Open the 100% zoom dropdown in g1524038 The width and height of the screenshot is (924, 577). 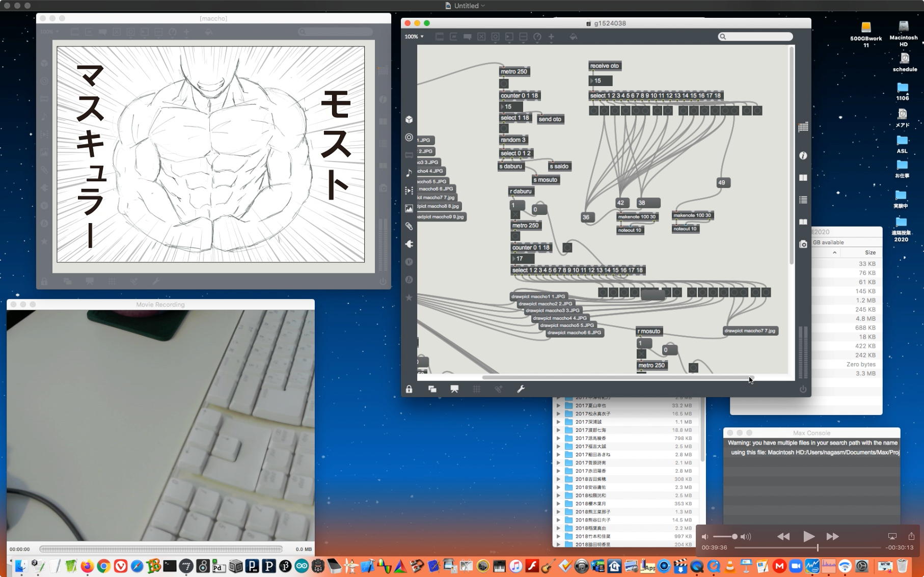414,37
